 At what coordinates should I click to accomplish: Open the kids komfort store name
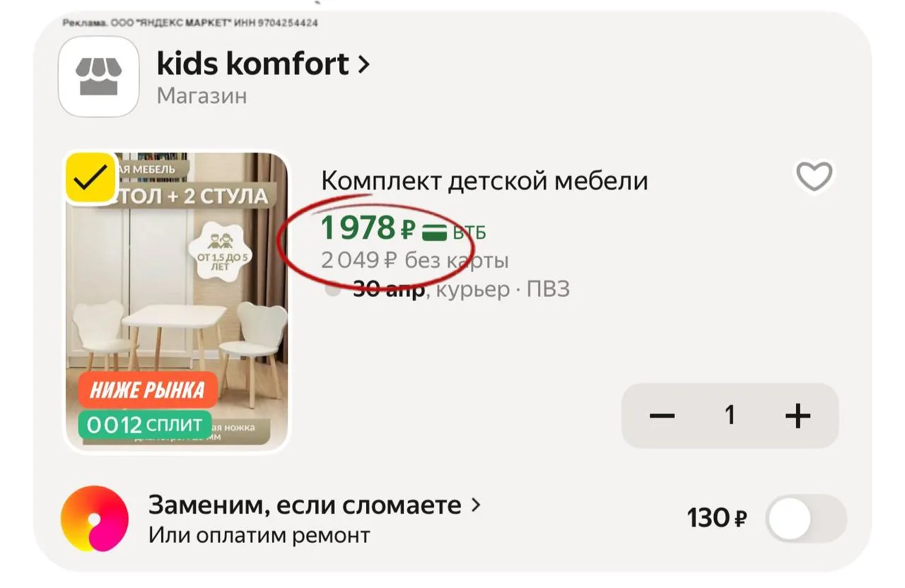(252, 64)
